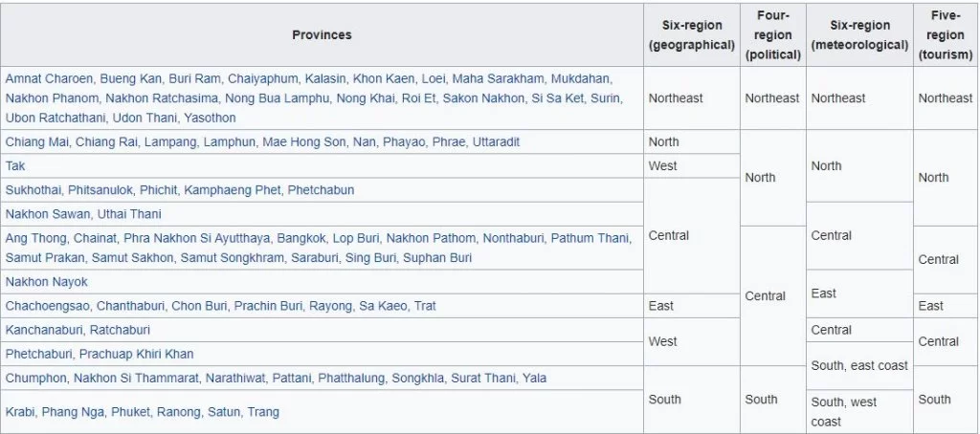Click the Six-region (geographical) column header
Viewport: 980px width, 434px height.
click(x=690, y=34)
